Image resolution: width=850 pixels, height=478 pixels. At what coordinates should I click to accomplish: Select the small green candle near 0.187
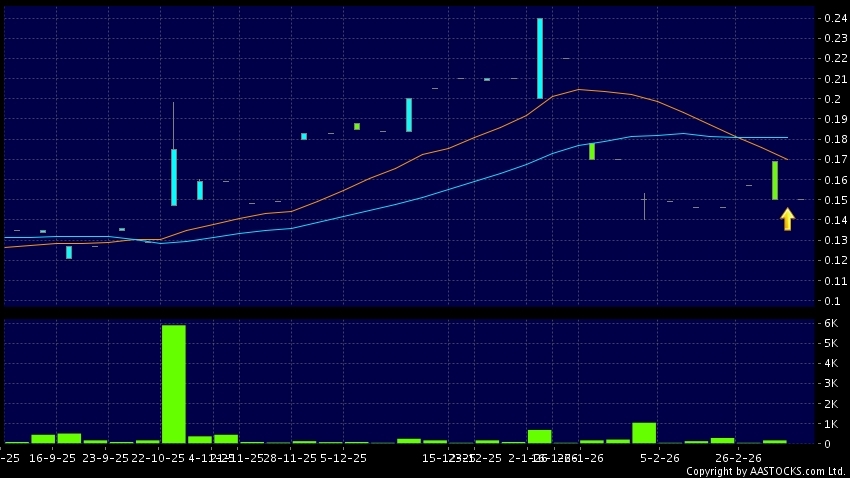(x=357, y=126)
